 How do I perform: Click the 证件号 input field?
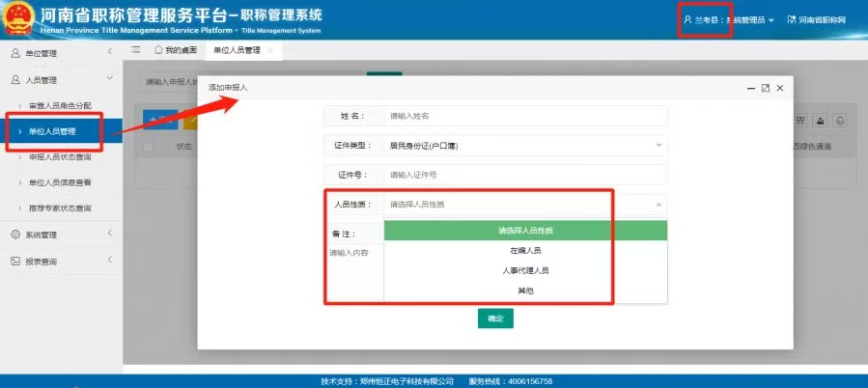click(525, 175)
